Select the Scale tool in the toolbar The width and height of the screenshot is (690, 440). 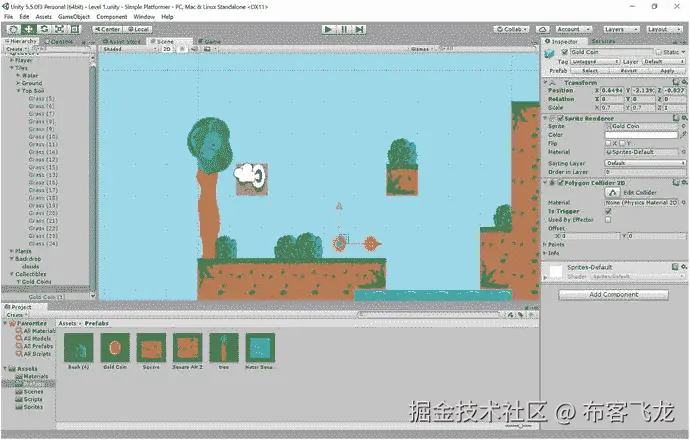(x=59, y=29)
